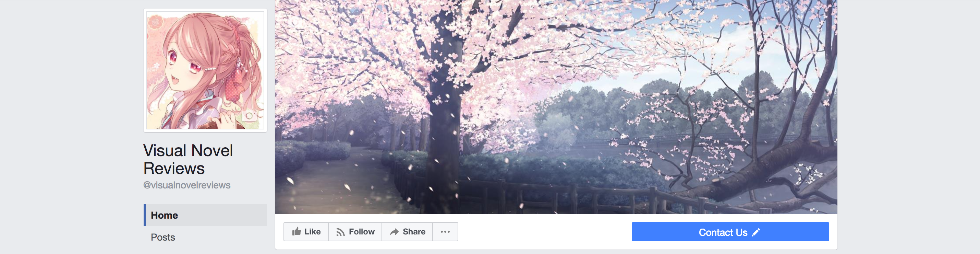
Task: Click the Share button label
Action: point(414,232)
